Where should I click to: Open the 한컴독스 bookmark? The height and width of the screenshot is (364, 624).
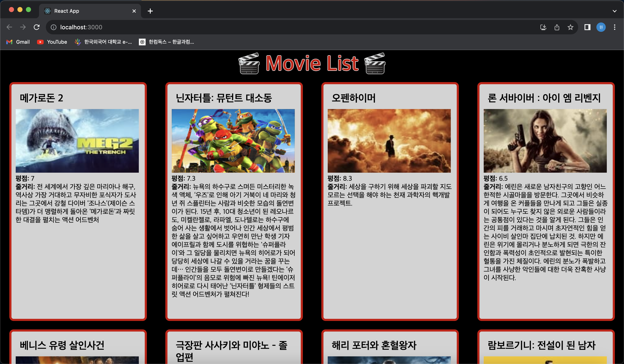pyautogui.click(x=166, y=42)
